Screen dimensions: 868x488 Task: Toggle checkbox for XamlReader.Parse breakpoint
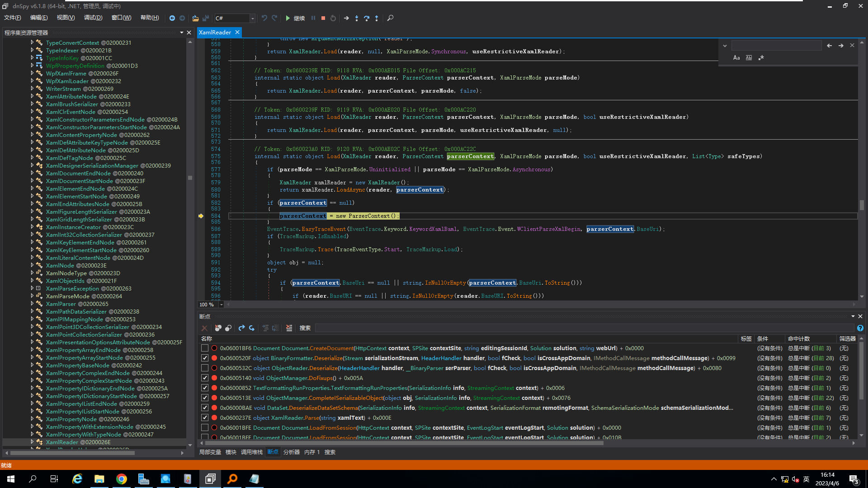pyautogui.click(x=204, y=418)
